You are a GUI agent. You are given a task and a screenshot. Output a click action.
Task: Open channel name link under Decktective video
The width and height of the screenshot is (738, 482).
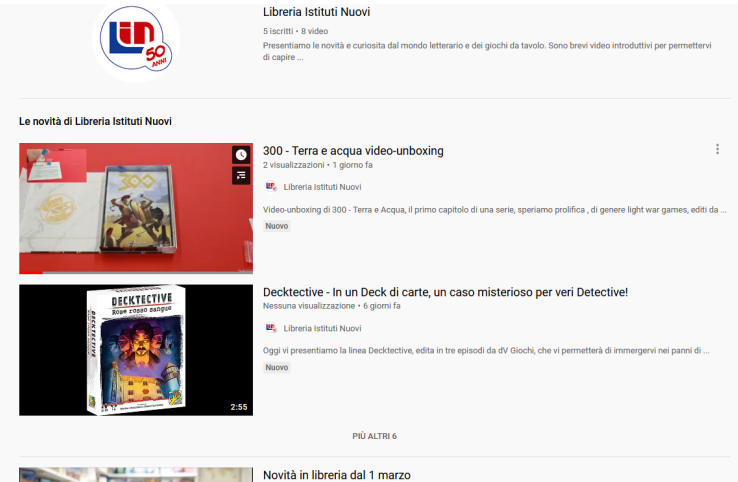point(322,328)
